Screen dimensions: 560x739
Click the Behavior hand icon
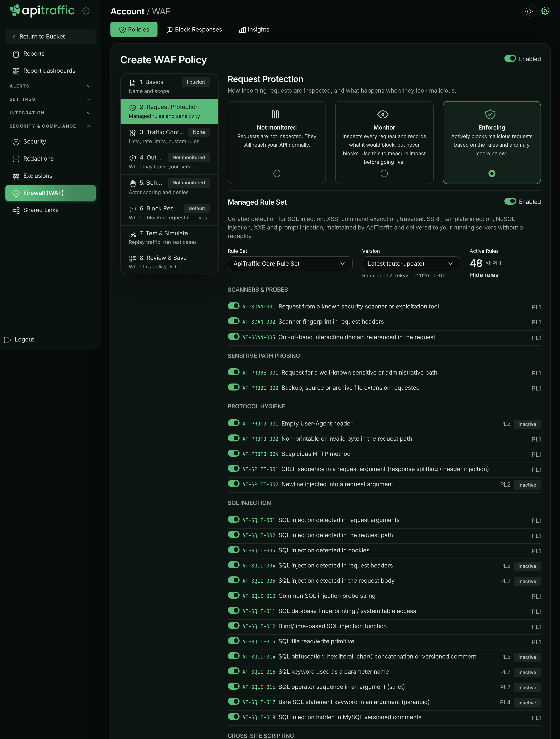[132, 183]
